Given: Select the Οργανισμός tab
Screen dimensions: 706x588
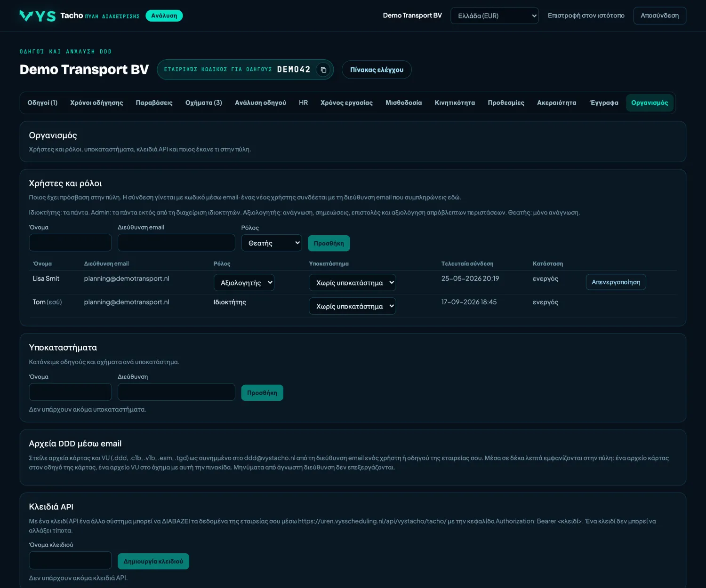Looking at the screenshot, I should [650, 103].
